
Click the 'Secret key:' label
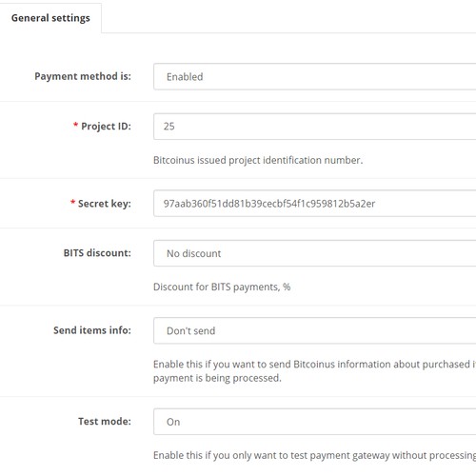coord(105,204)
